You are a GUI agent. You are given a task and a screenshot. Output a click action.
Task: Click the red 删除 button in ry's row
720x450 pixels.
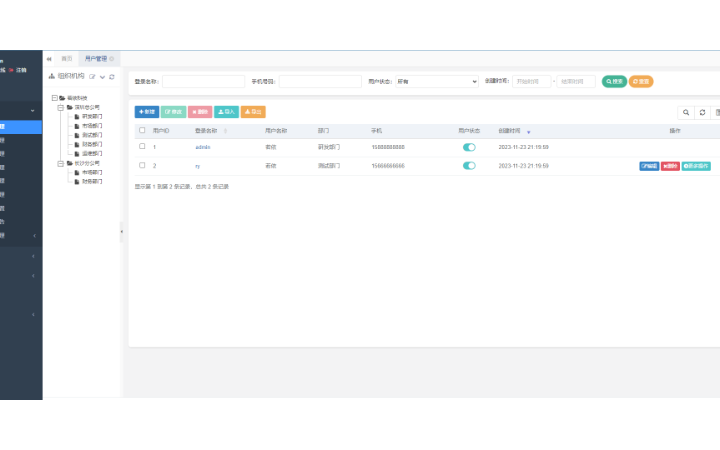[670, 166]
